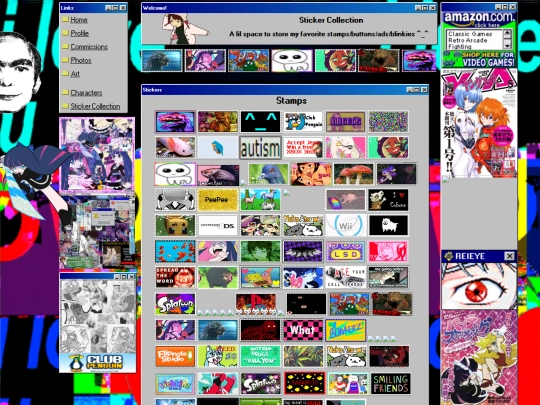Open the Evangelion magazine cover image
The height and width of the screenshot is (405, 540).
click(479, 123)
